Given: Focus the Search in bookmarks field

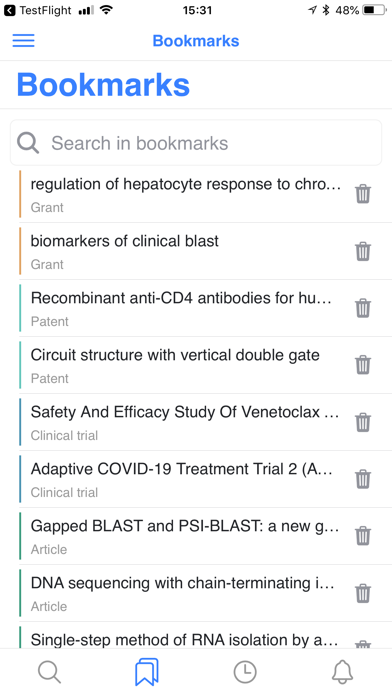Looking at the screenshot, I should pos(196,143).
